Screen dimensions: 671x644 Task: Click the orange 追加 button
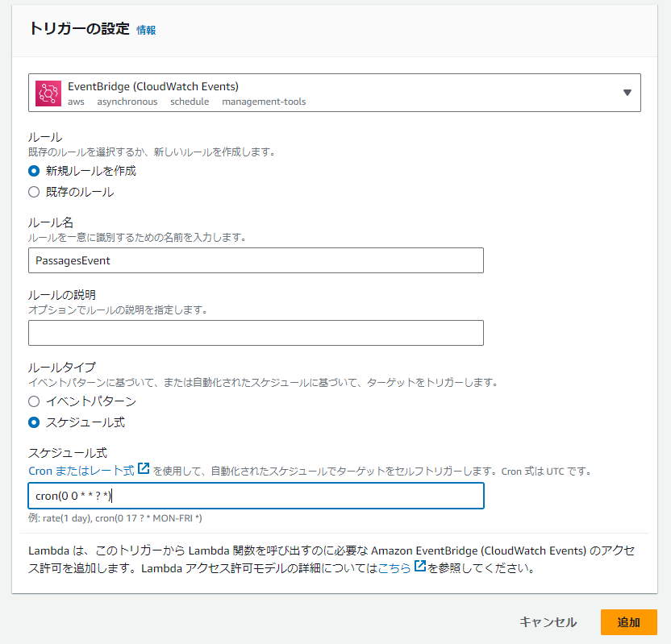[x=628, y=622]
